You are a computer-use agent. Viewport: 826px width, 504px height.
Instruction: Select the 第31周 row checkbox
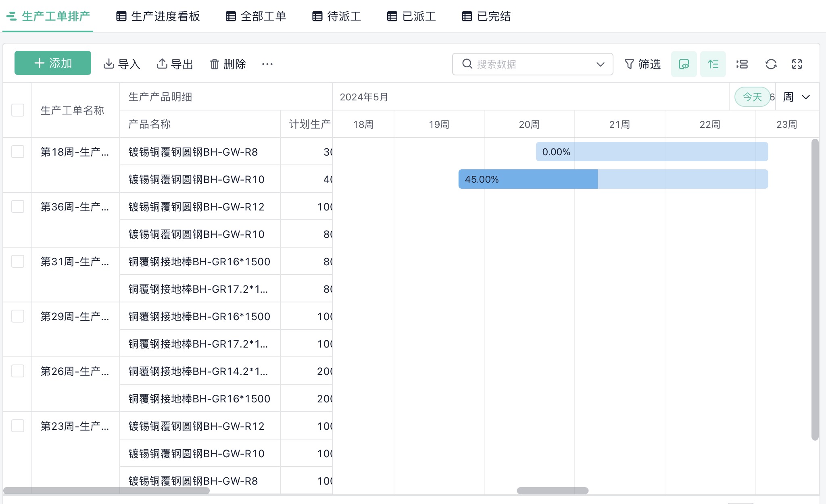[x=18, y=261]
